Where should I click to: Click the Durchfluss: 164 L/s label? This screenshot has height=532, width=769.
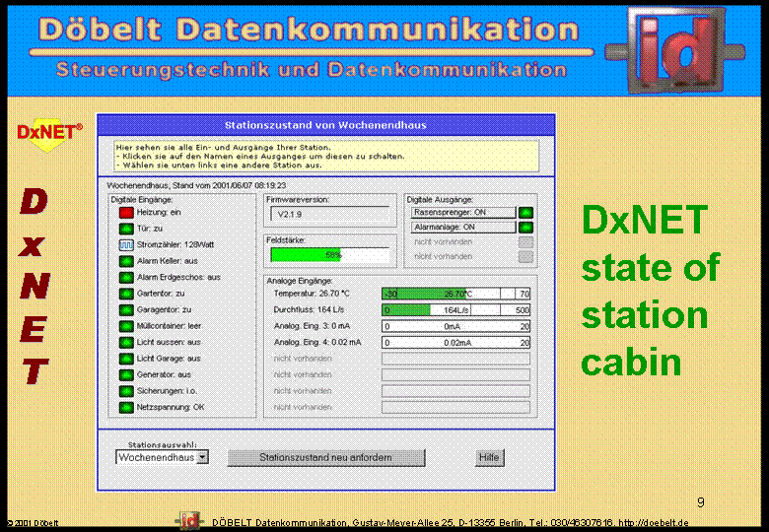[x=309, y=310]
